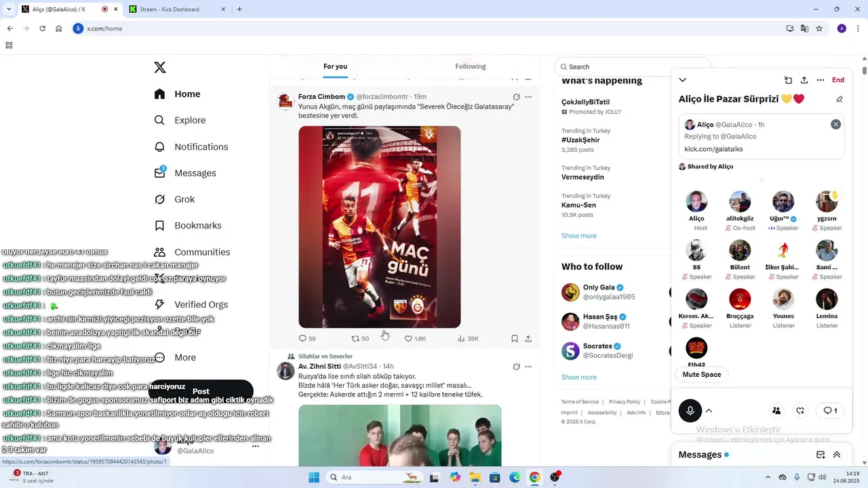End the Space

pos(838,80)
